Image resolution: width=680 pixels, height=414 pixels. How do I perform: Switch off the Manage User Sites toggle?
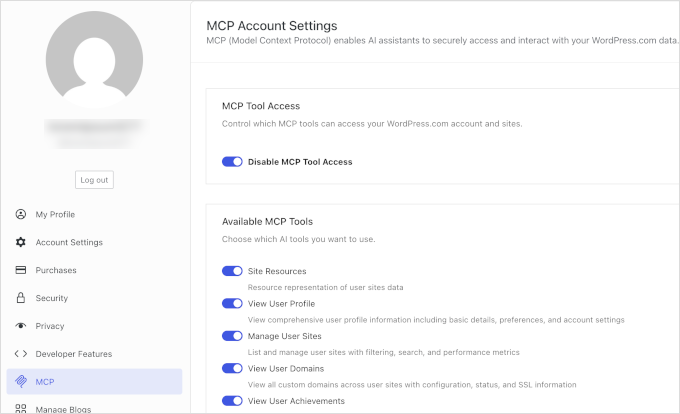coord(232,336)
